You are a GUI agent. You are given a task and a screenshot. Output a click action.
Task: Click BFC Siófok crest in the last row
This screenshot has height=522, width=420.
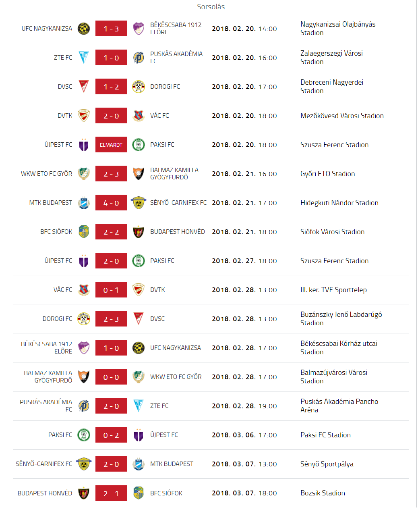(139, 493)
